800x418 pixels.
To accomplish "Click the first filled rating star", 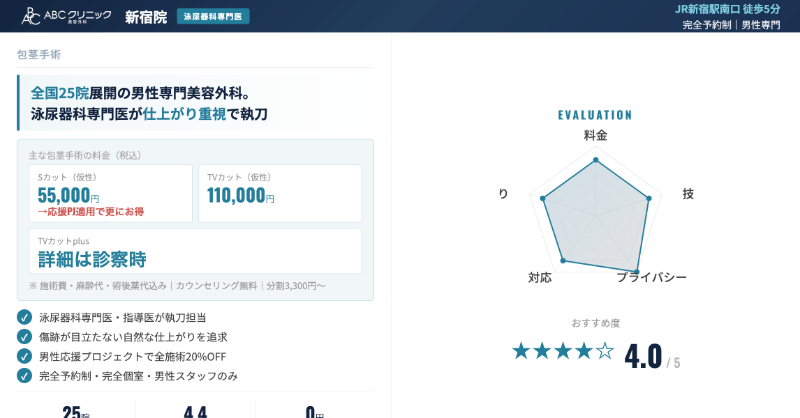I will click(521, 351).
